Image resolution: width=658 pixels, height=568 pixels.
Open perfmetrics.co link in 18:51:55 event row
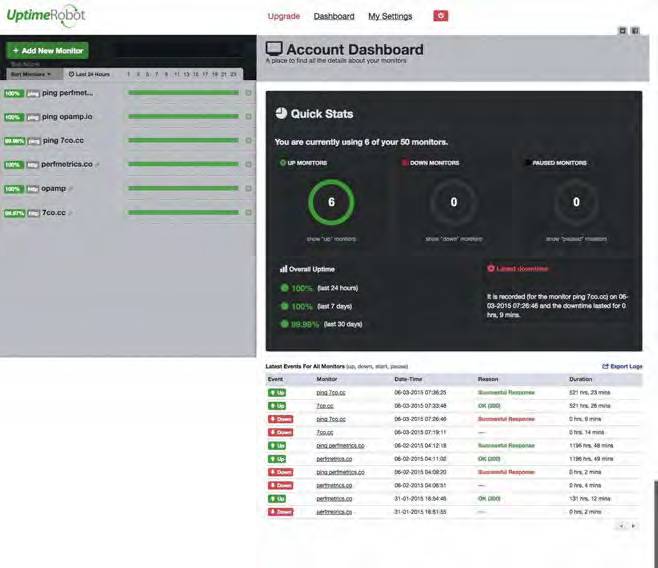click(x=334, y=512)
